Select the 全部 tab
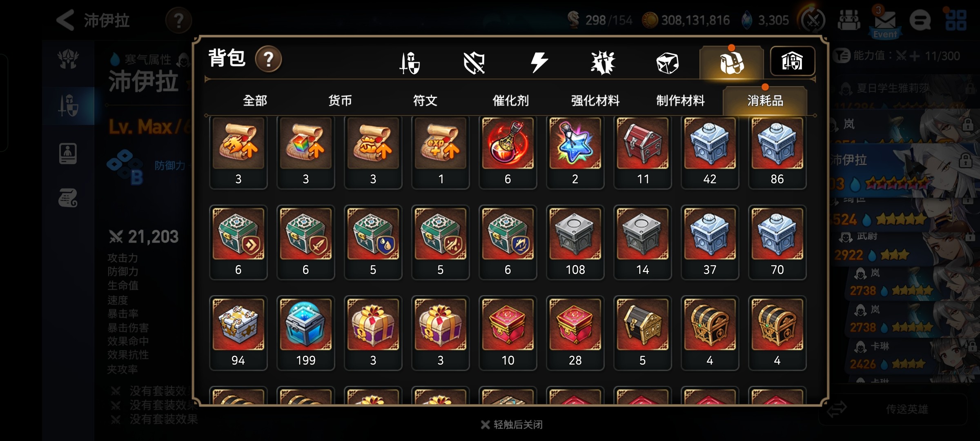Viewport: 980px width, 441px height. tap(255, 100)
